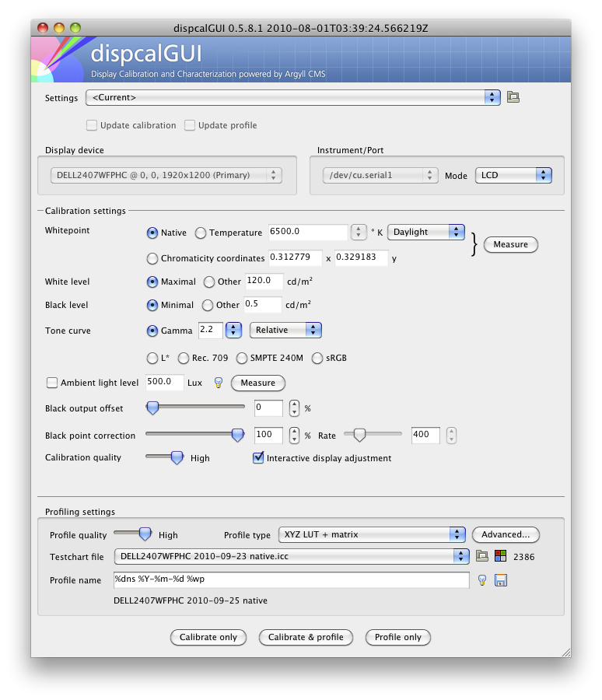Enable the Update calibration checkbox
Screen dimensions: 602x700
point(92,125)
